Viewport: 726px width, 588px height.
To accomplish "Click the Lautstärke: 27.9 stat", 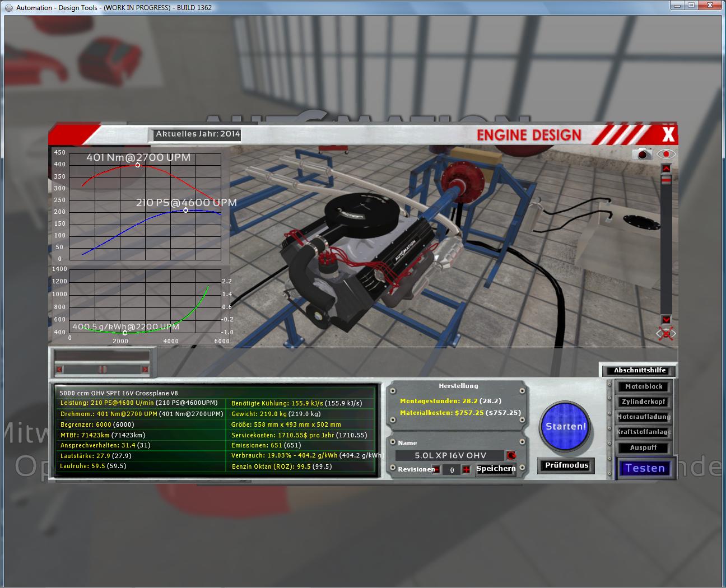I will point(95,456).
